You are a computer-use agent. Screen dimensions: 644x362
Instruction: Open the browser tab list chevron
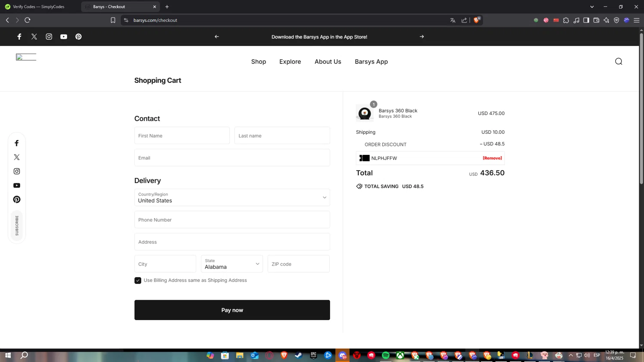coord(592,7)
